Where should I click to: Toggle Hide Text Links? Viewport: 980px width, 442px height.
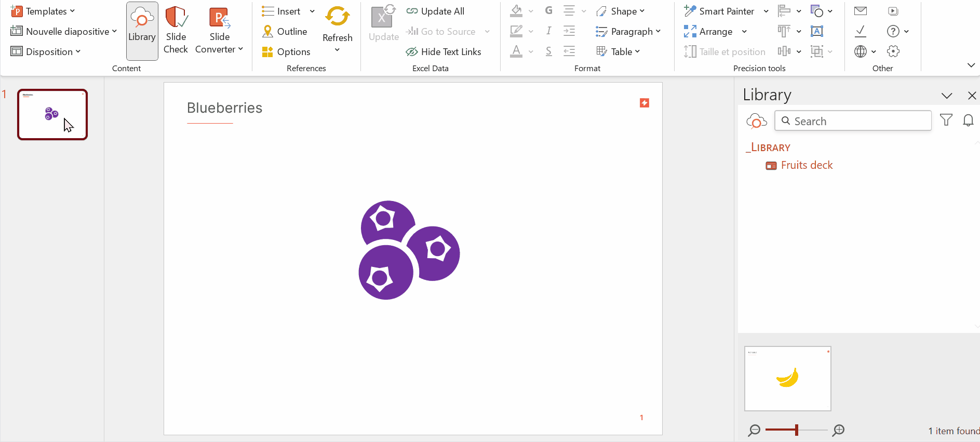(x=444, y=51)
